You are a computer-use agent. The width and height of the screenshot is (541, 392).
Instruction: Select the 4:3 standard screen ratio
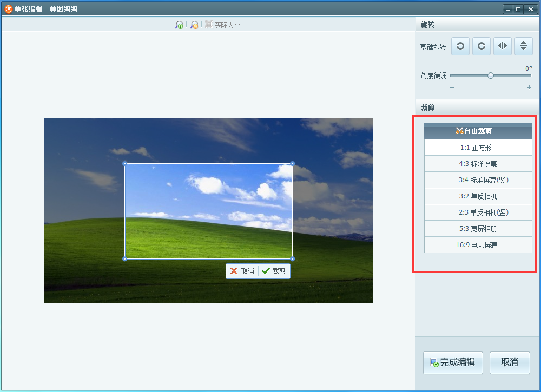(x=478, y=163)
